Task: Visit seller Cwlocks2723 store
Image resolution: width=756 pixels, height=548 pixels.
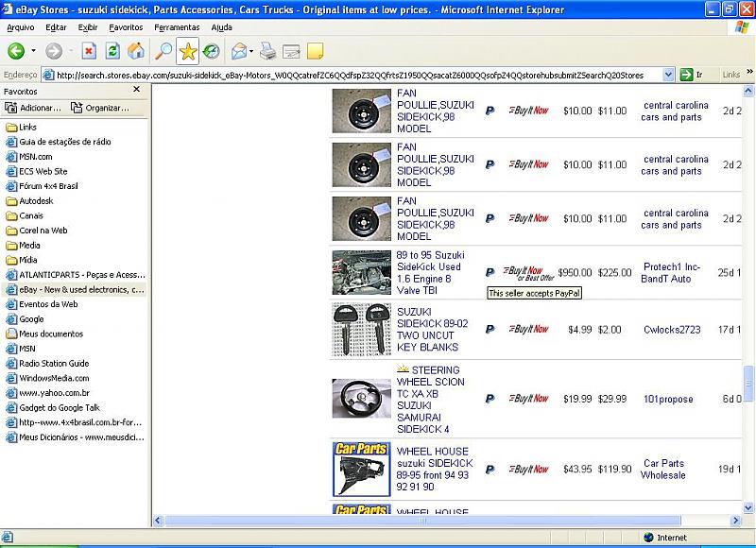Action: (672, 330)
